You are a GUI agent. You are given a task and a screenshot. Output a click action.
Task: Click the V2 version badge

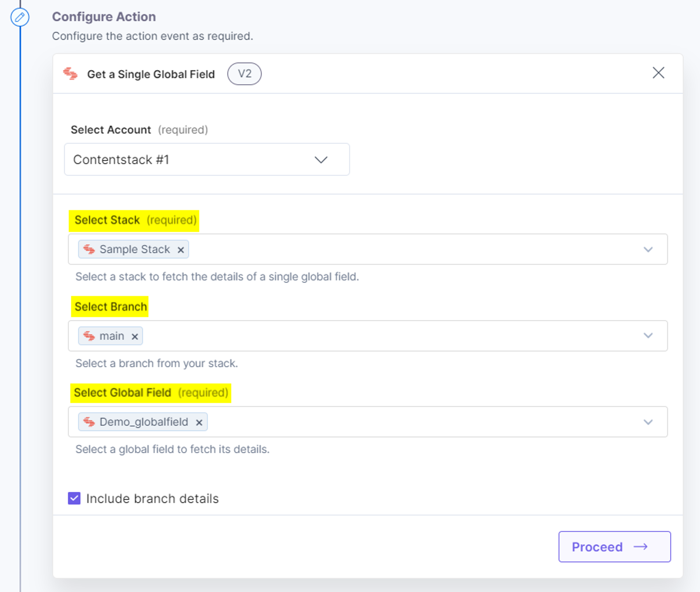(x=244, y=73)
